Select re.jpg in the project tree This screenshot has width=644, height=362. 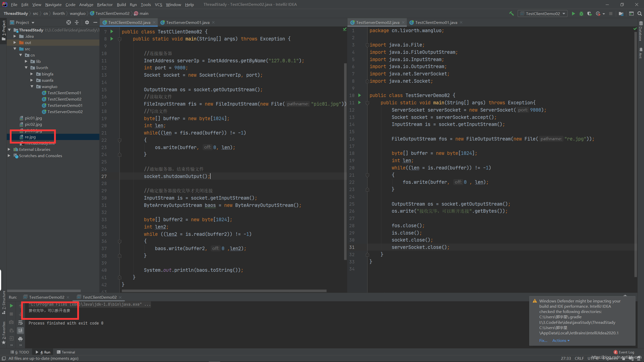(x=30, y=137)
